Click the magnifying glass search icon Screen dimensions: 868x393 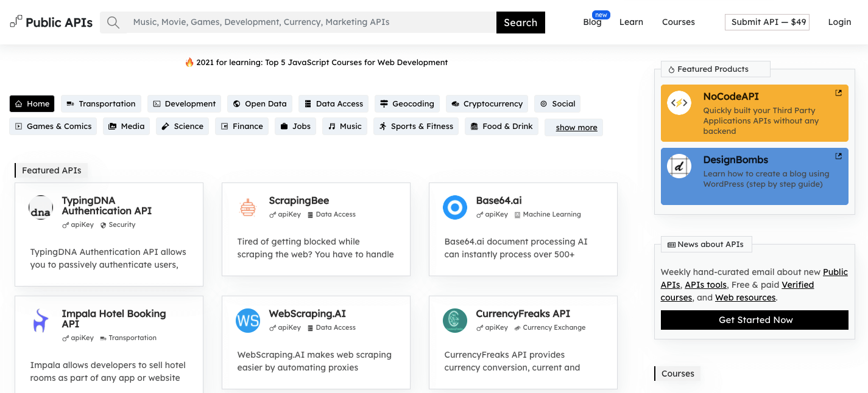[x=113, y=23]
